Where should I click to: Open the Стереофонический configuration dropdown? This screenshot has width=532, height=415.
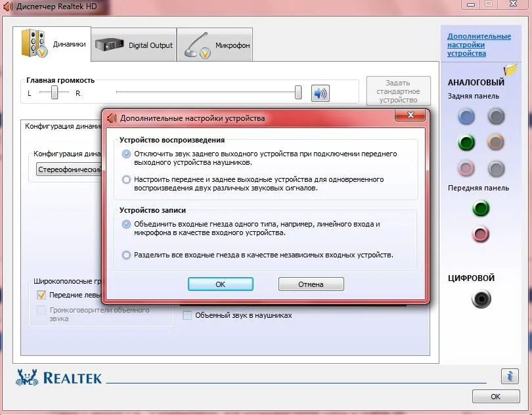69,169
